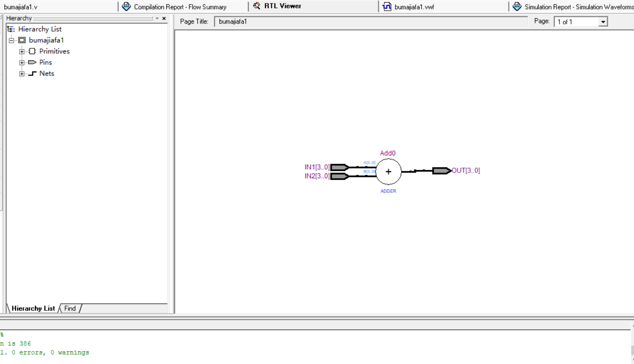634x364 pixels.
Task: Click the Nets icon in the tree
Action: coord(32,74)
